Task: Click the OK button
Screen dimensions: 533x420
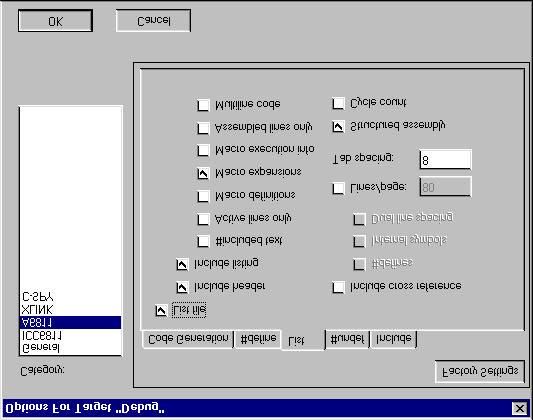Action: click(x=55, y=21)
